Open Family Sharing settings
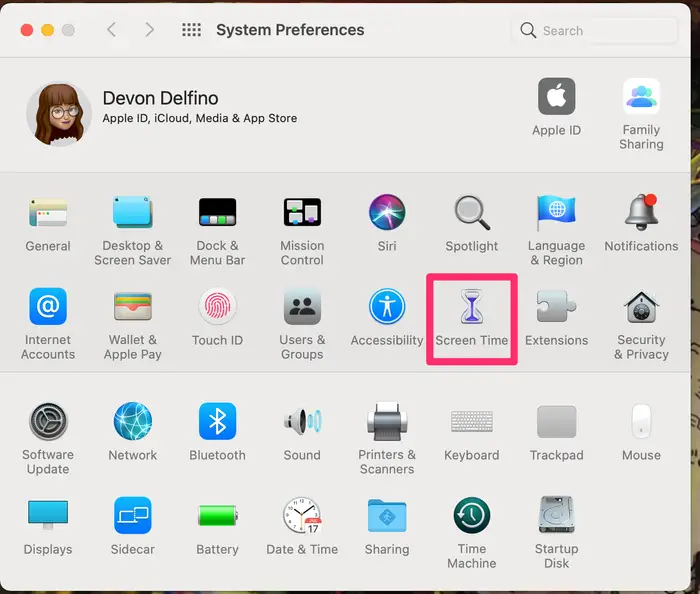The image size is (700, 594). coord(642,96)
